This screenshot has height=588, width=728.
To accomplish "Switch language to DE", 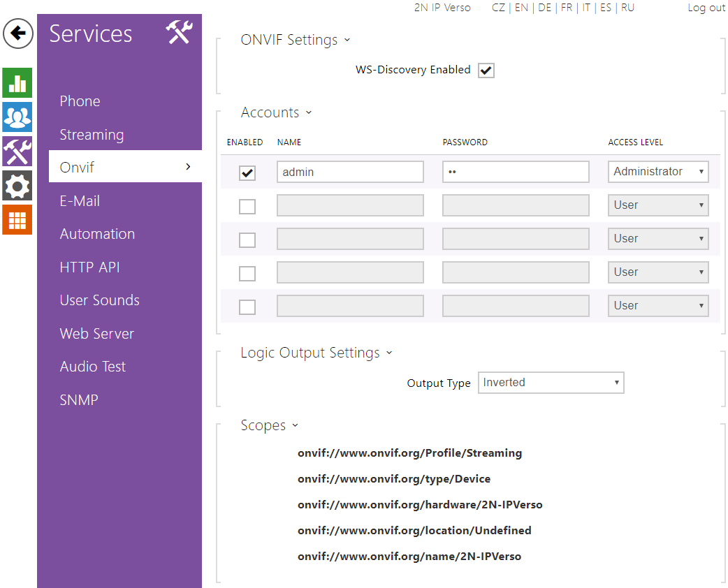I will click(544, 8).
